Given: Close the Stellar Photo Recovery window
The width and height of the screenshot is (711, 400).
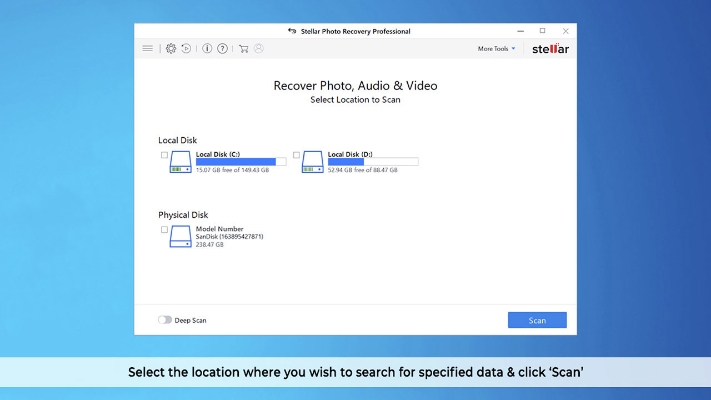Looking at the screenshot, I should [x=565, y=31].
